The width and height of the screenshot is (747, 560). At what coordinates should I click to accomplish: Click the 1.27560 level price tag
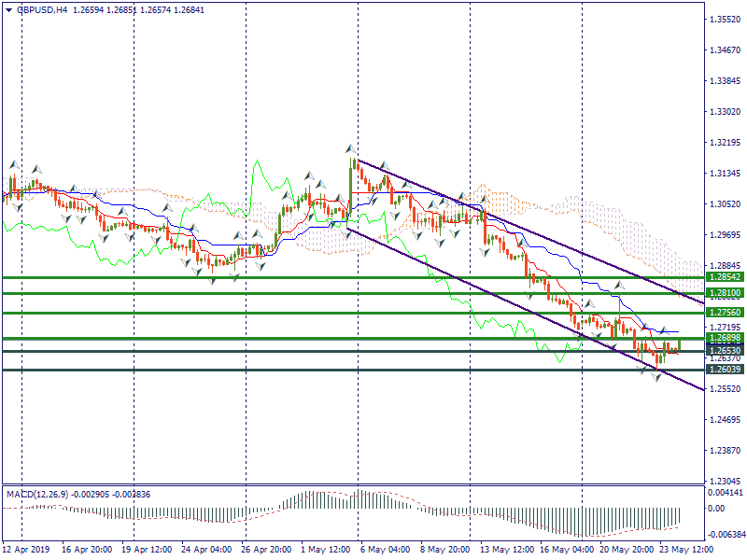725,313
